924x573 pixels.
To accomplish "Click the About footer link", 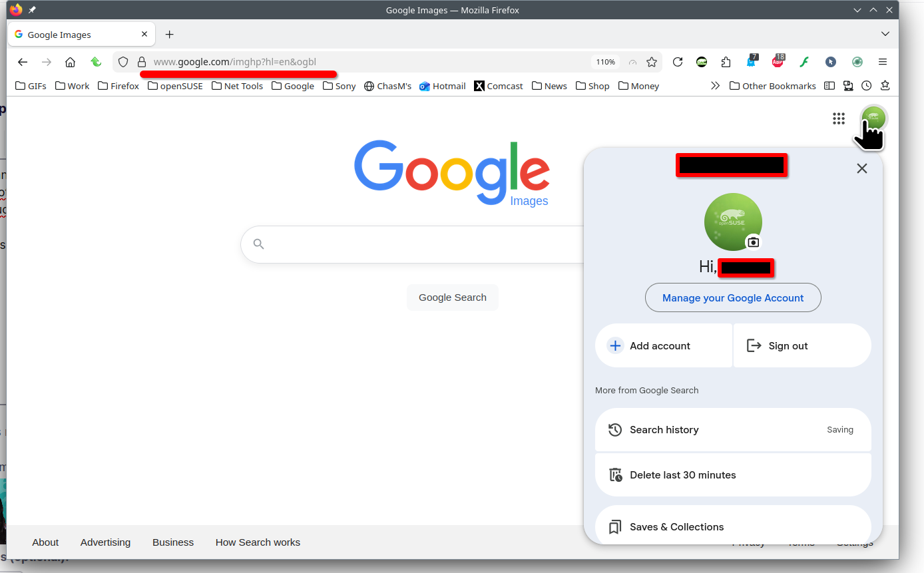I will click(x=45, y=542).
